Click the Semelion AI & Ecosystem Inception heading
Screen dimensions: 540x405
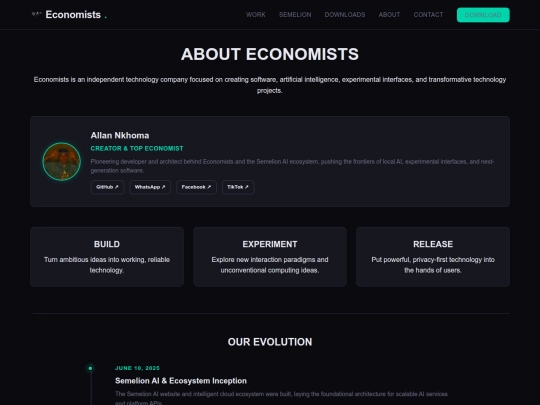(181, 381)
